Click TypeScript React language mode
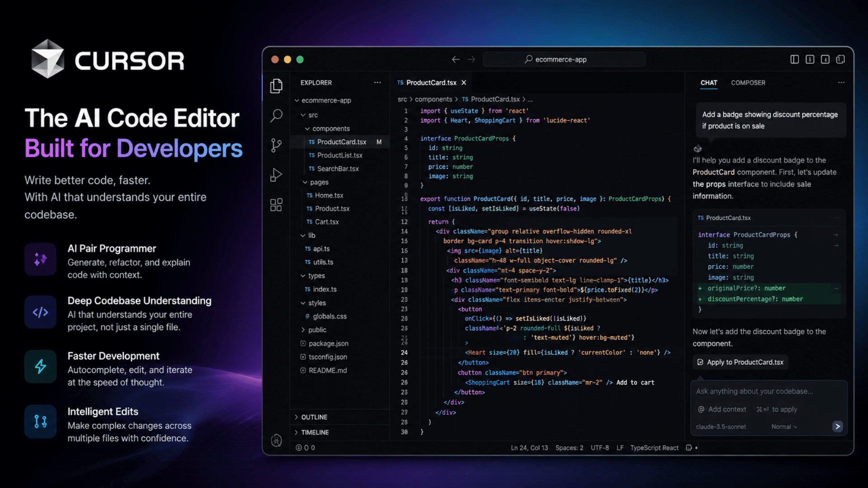This screenshot has width=868, height=488. click(x=654, y=448)
